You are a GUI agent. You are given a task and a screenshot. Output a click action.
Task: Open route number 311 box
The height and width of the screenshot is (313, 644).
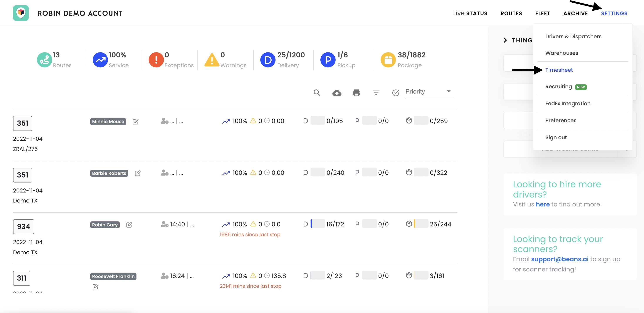[22, 278]
